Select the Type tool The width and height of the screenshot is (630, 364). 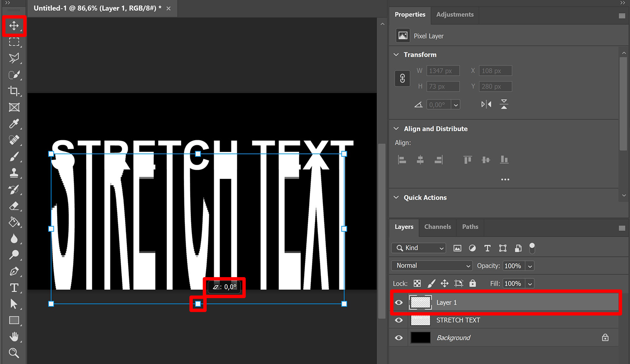pos(14,288)
